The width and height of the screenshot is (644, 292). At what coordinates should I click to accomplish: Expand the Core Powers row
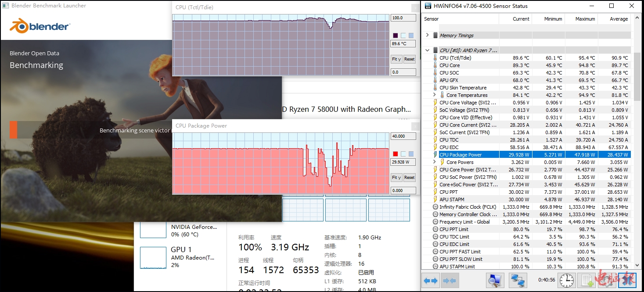(x=435, y=162)
